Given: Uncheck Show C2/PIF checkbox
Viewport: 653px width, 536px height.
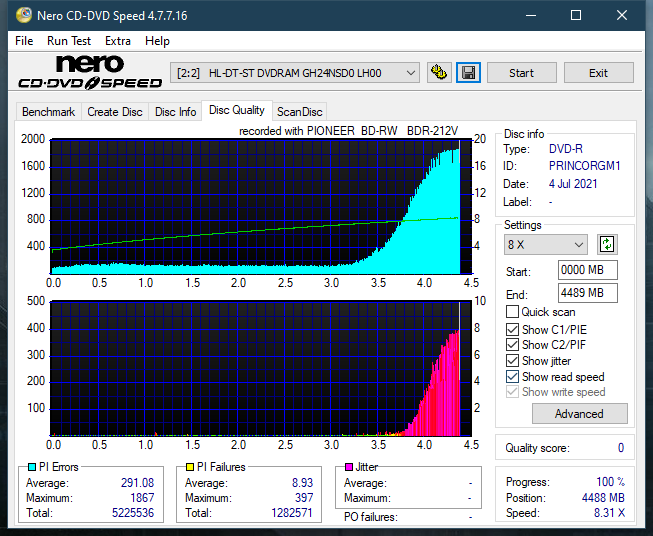Looking at the screenshot, I should pyautogui.click(x=512, y=345).
